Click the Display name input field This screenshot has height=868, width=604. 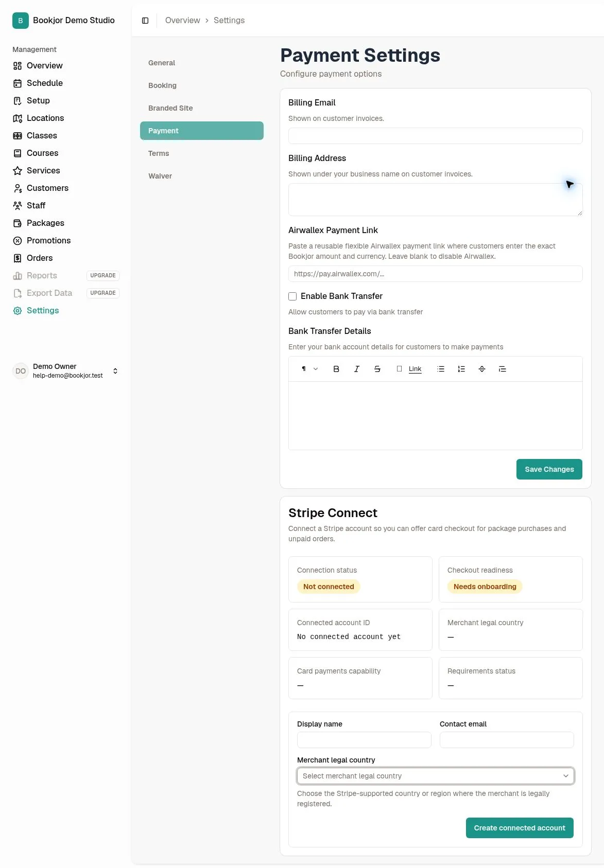pyautogui.click(x=364, y=740)
